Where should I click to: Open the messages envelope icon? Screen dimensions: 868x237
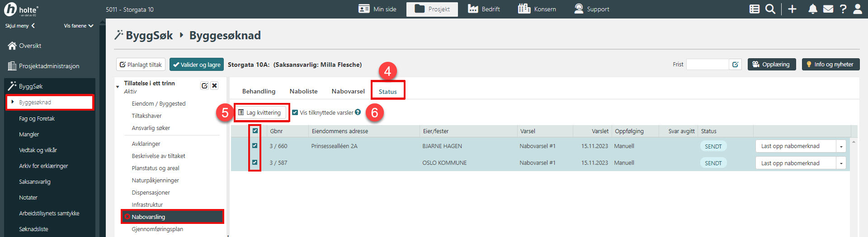(828, 9)
